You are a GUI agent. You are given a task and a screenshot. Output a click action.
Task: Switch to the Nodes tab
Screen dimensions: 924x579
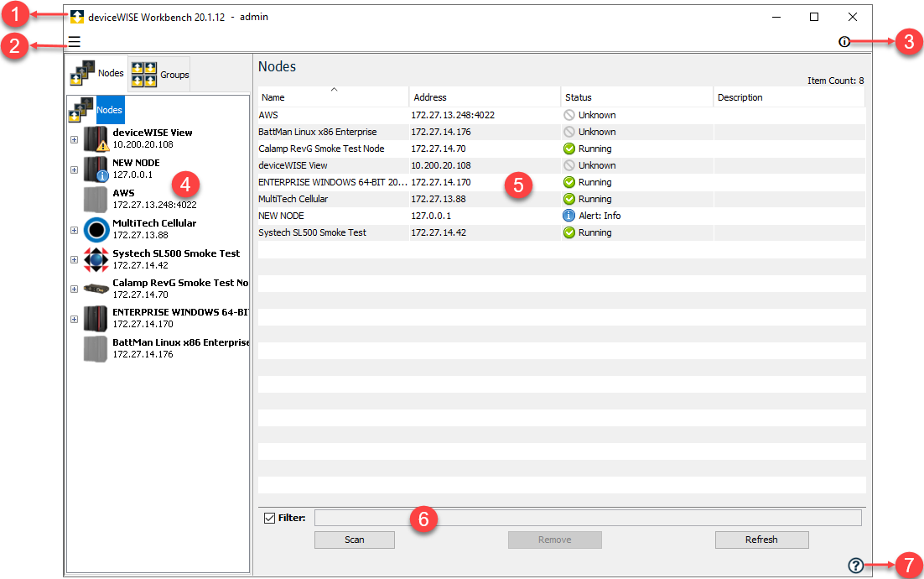96,74
